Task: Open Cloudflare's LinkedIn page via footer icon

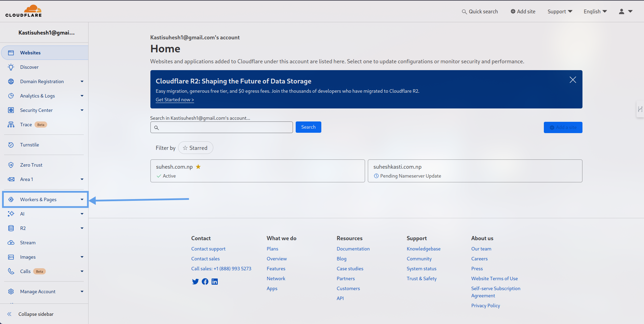Action: click(214, 281)
